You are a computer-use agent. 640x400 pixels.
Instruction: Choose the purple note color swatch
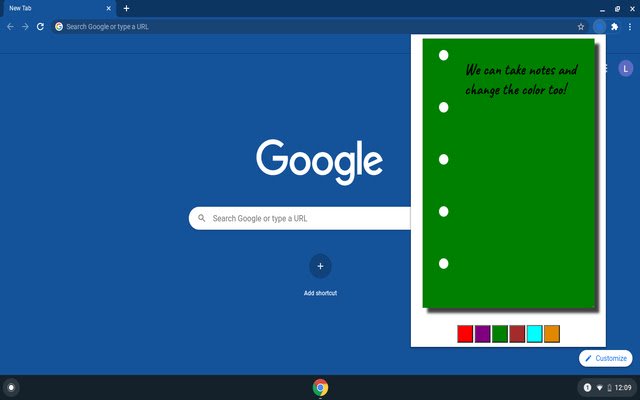coord(482,334)
